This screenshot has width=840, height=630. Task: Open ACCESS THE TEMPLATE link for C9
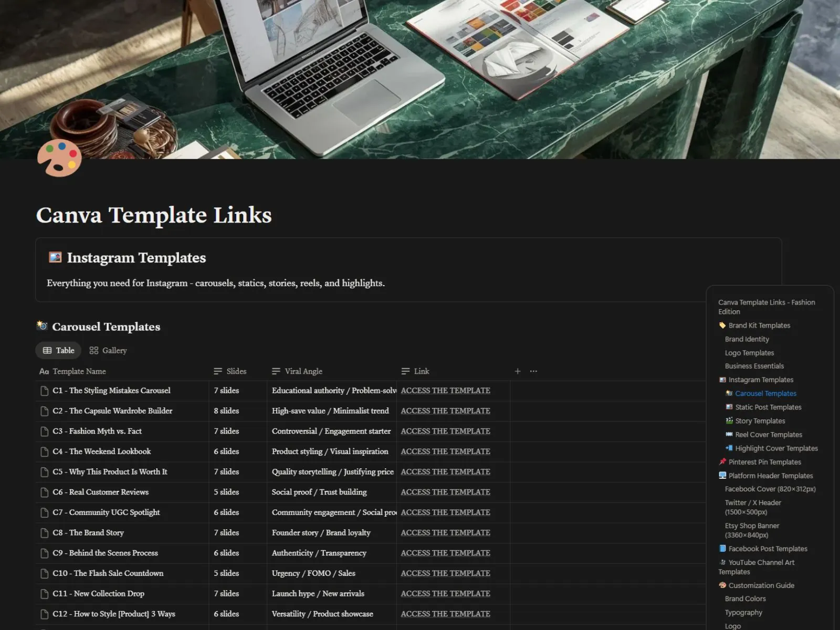click(x=445, y=553)
